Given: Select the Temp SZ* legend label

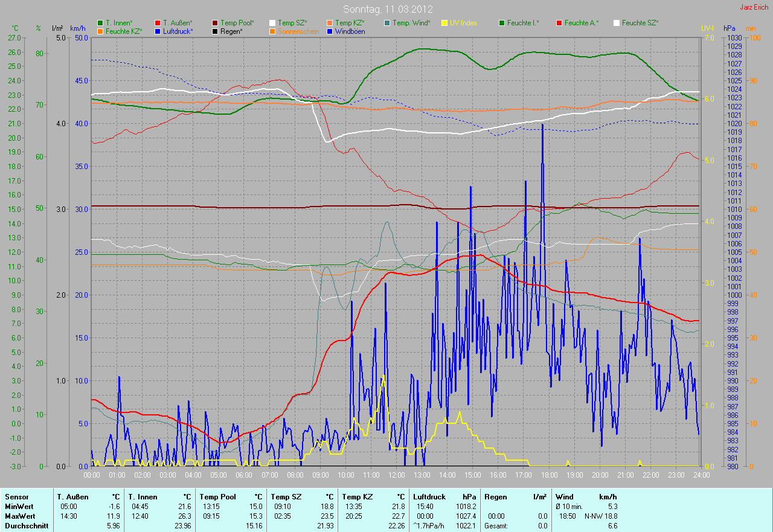Looking at the screenshot, I should pyautogui.click(x=292, y=23).
